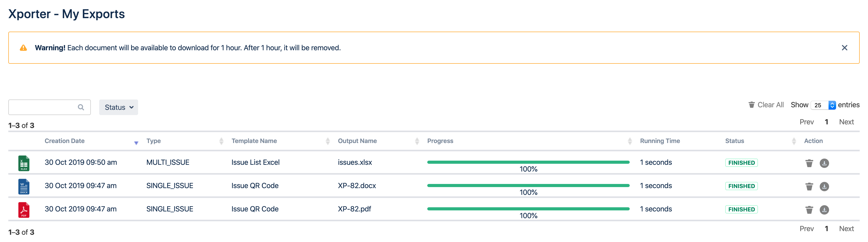Download the XP-82.docx file
Viewport: 868px width, 242px height.
tap(824, 187)
